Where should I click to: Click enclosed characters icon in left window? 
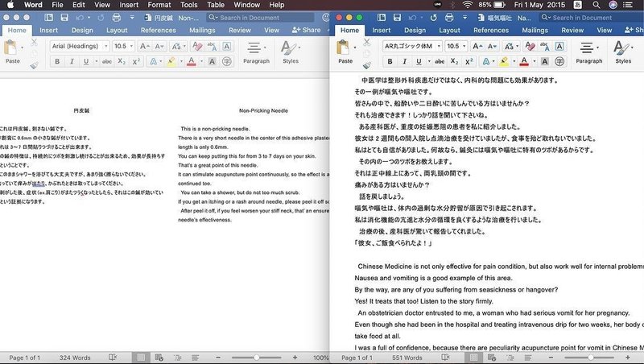pyautogui.click(x=227, y=62)
